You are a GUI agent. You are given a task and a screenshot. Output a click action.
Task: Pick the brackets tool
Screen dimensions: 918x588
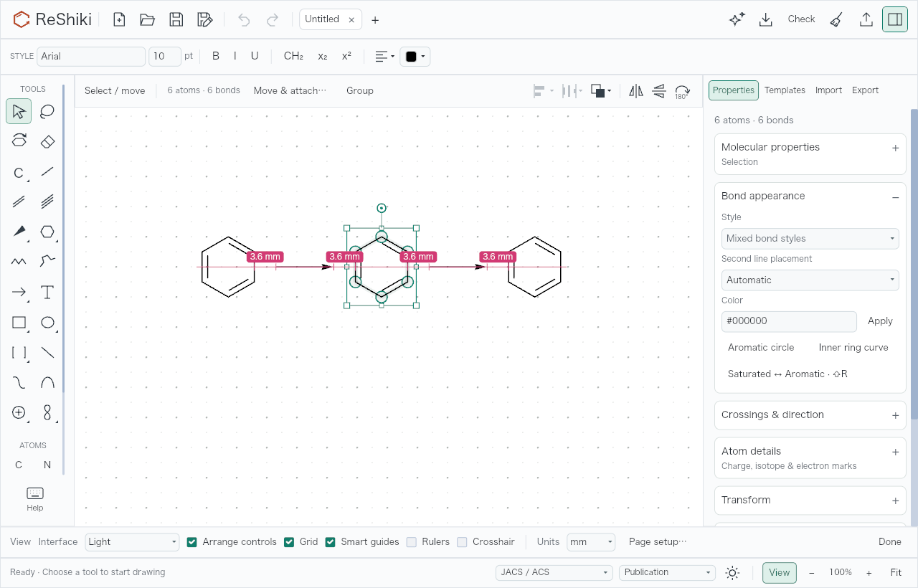click(19, 352)
